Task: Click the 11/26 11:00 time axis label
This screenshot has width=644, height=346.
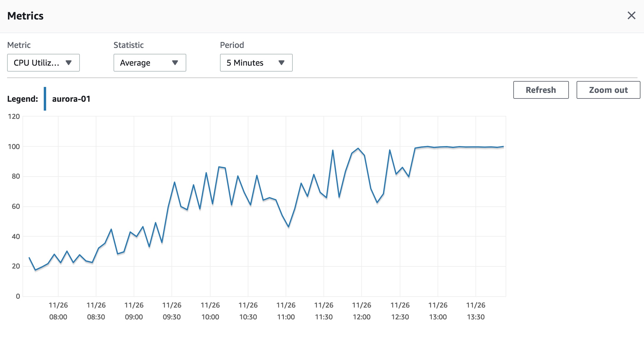Action: coord(286,311)
